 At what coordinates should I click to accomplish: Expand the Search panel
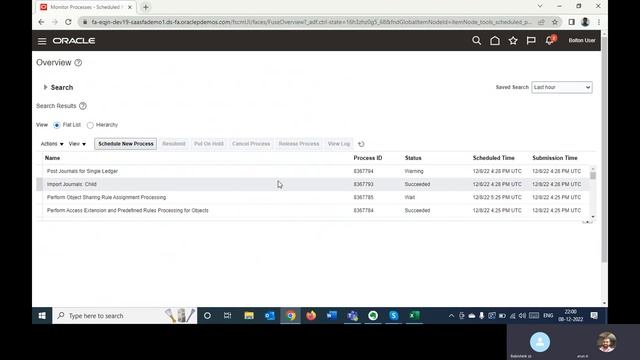(45, 87)
